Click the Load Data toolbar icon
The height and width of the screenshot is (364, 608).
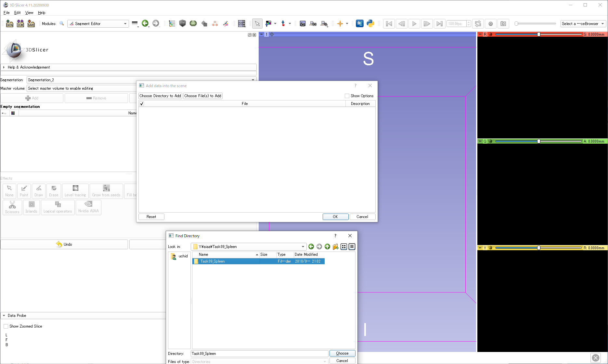coord(10,23)
